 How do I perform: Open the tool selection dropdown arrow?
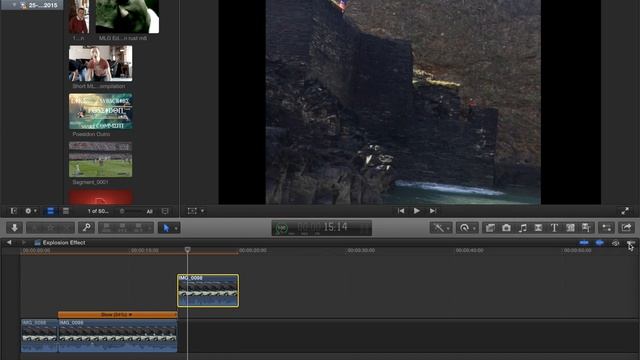pyautogui.click(x=176, y=228)
